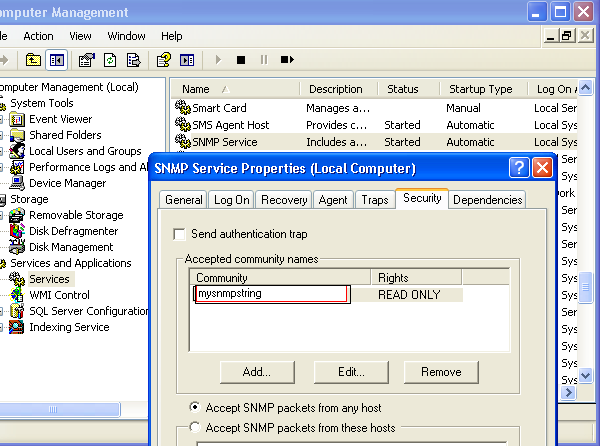Viewport: 600px width, 446px height.
Task: Select Storage tree node
Action: pos(29,199)
